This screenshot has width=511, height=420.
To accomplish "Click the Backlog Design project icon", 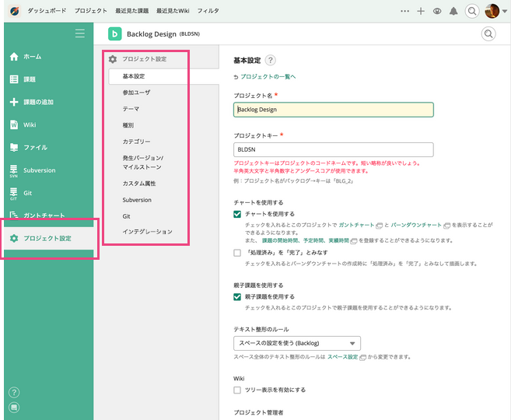I will pyautogui.click(x=114, y=34).
